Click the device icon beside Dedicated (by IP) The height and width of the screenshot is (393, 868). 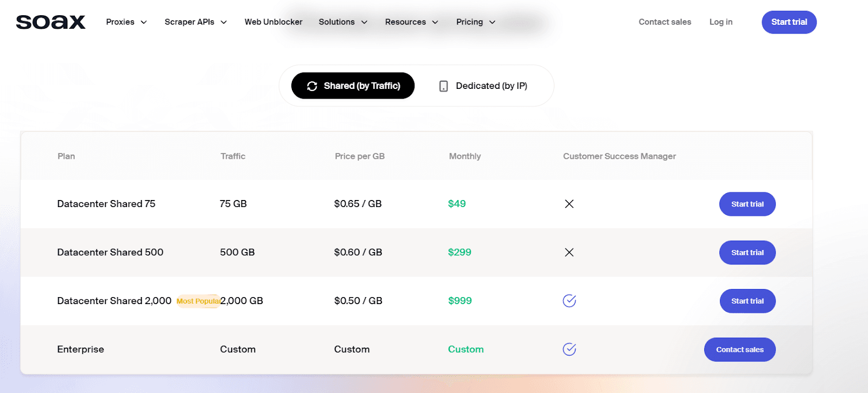tap(443, 86)
